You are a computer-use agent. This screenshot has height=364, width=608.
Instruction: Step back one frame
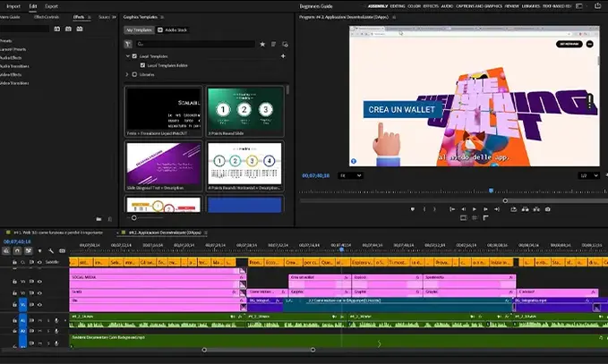coord(463,209)
